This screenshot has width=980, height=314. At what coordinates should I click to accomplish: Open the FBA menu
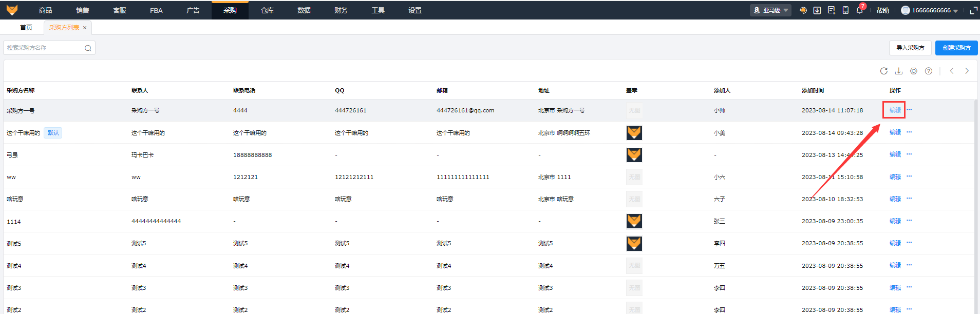156,10
